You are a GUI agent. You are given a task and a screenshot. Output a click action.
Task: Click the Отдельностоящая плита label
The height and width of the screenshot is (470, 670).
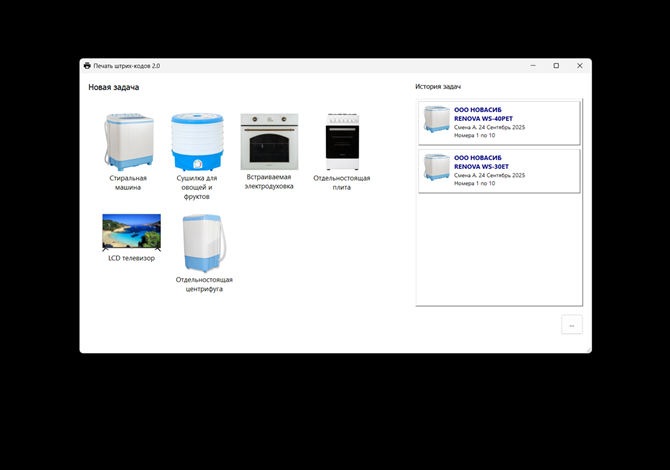342,182
